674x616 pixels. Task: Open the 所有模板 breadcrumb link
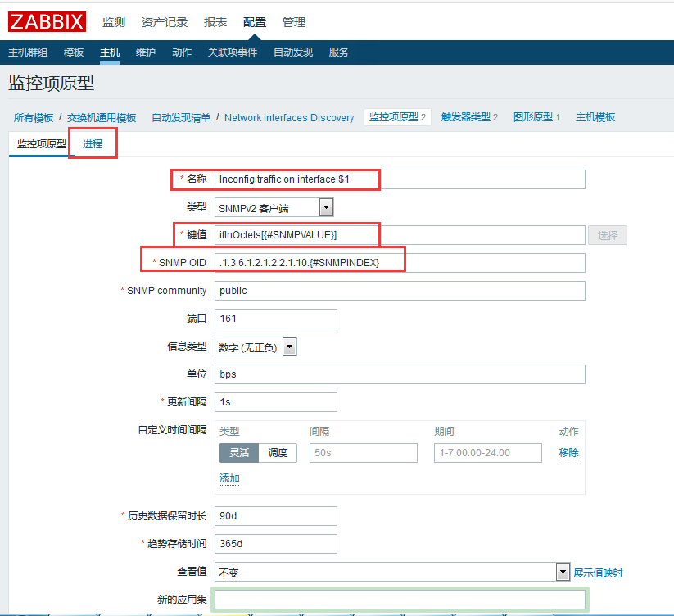(34, 117)
